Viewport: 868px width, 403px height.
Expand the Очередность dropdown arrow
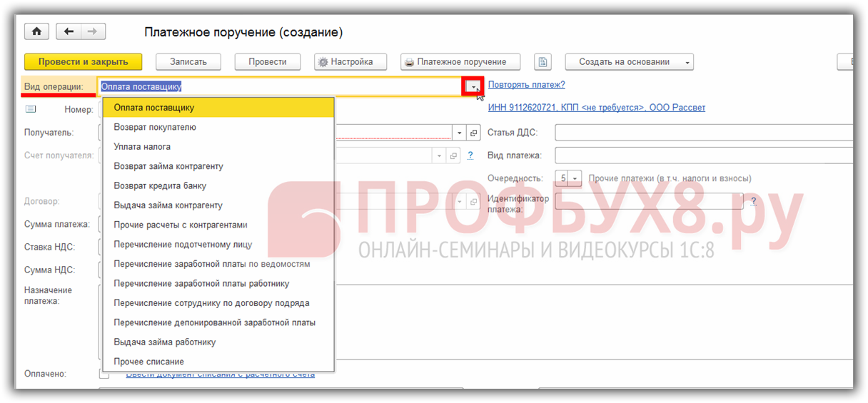tap(576, 178)
